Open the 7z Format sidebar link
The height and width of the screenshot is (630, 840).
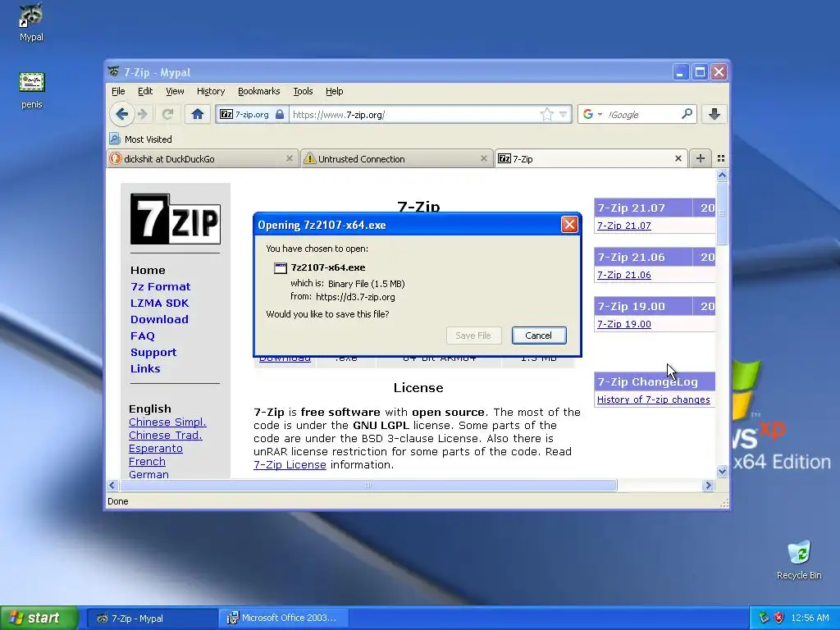click(160, 286)
